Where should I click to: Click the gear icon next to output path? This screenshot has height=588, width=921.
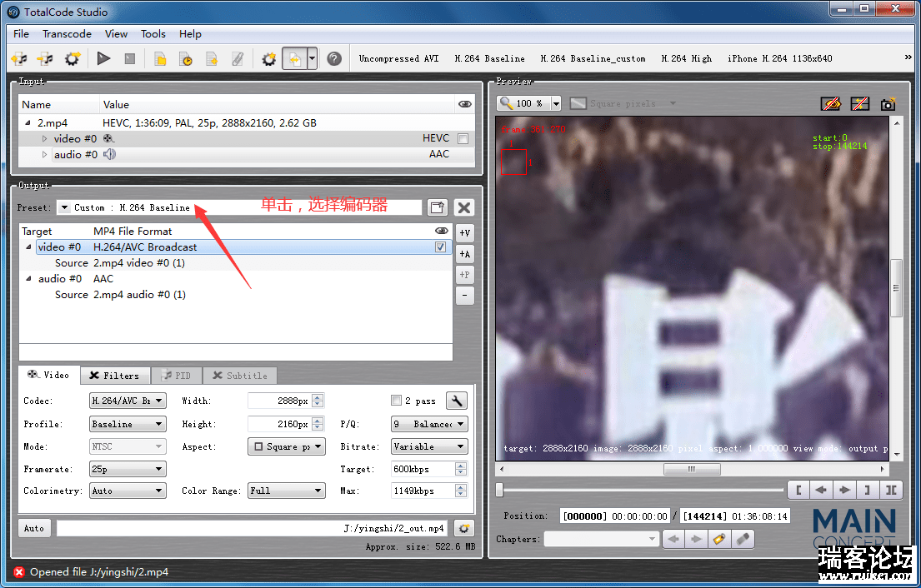[464, 528]
